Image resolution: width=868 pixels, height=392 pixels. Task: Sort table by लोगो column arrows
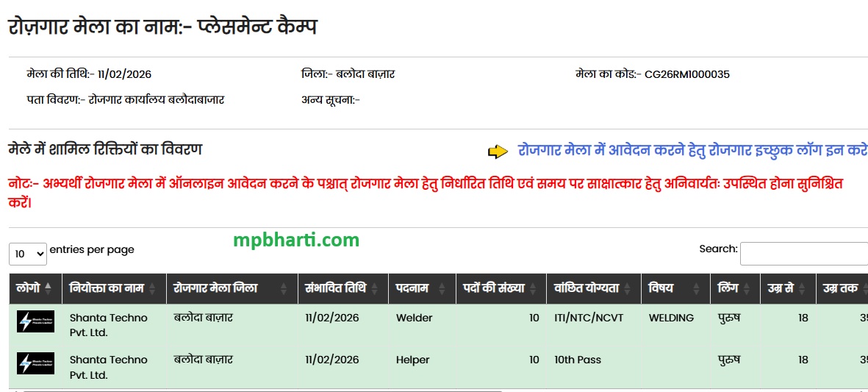click(x=49, y=288)
